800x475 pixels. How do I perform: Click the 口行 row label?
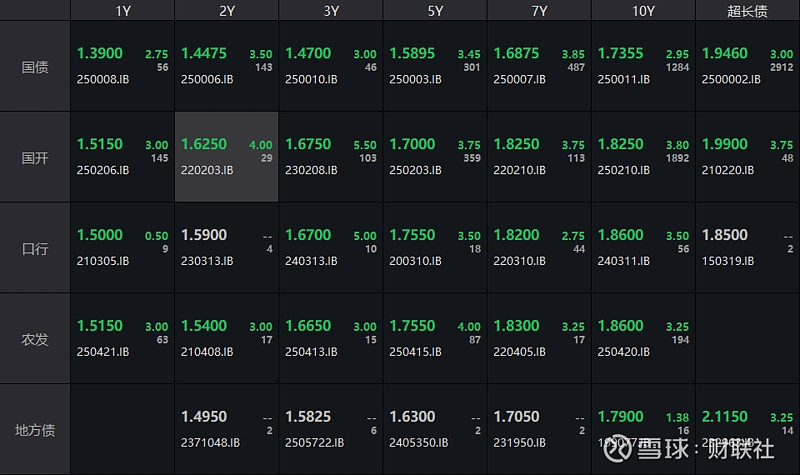(36, 248)
